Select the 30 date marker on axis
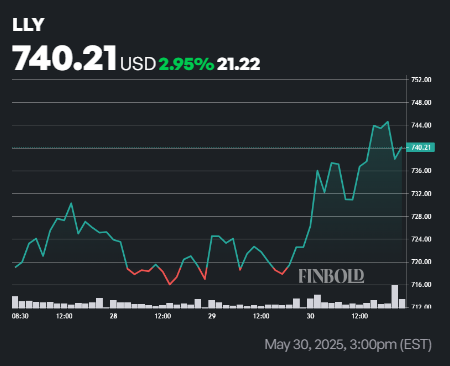This screenshot has height=366, width=450. pos(310,316)
